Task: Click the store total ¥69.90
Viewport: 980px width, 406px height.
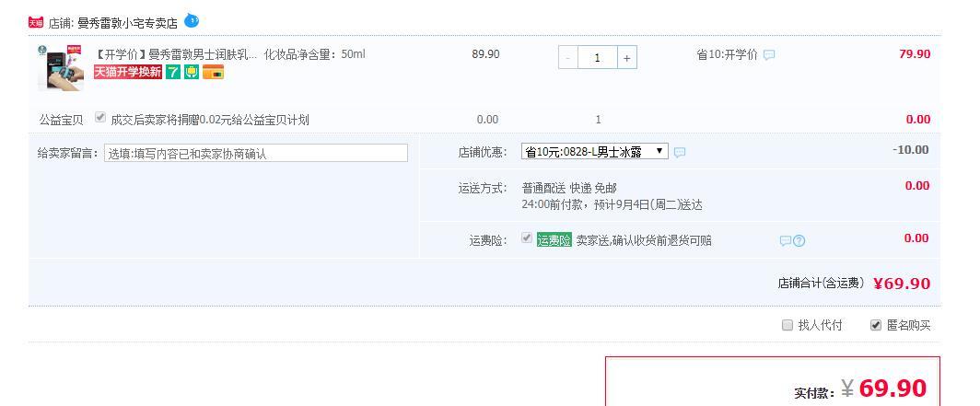Action: (x=902, y=284)
